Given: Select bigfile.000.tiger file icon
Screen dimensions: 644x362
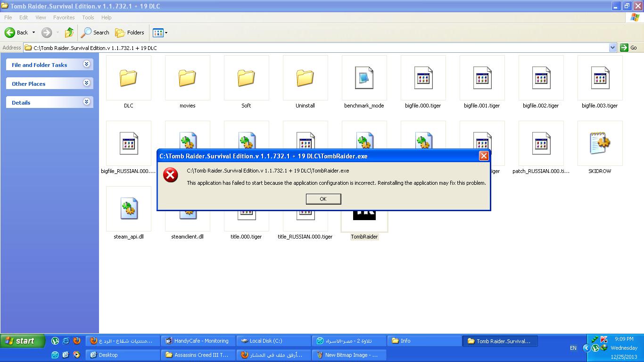Looking at the screenshot, I should (423, 78).
